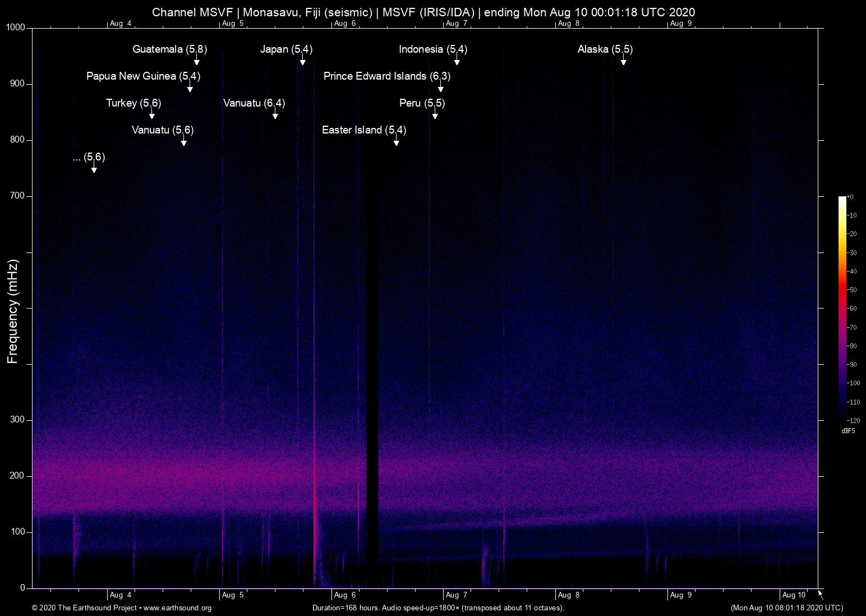Click arrow beneath Prince Edward Islands (6.3)

(441, 88)
